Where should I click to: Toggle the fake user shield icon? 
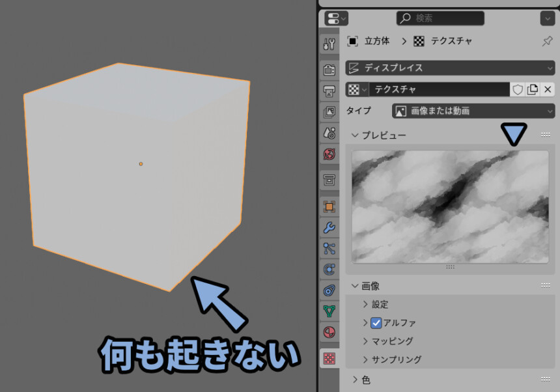(518, 89)
